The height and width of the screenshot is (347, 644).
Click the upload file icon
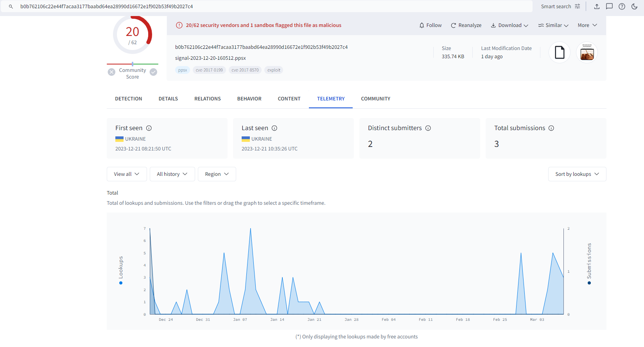pos(597,7)
